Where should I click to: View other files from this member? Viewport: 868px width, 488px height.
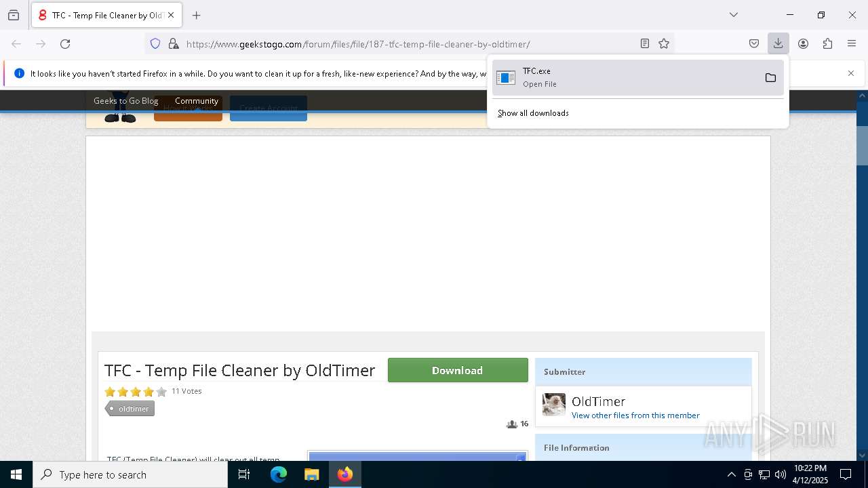(x=635, y=415)
